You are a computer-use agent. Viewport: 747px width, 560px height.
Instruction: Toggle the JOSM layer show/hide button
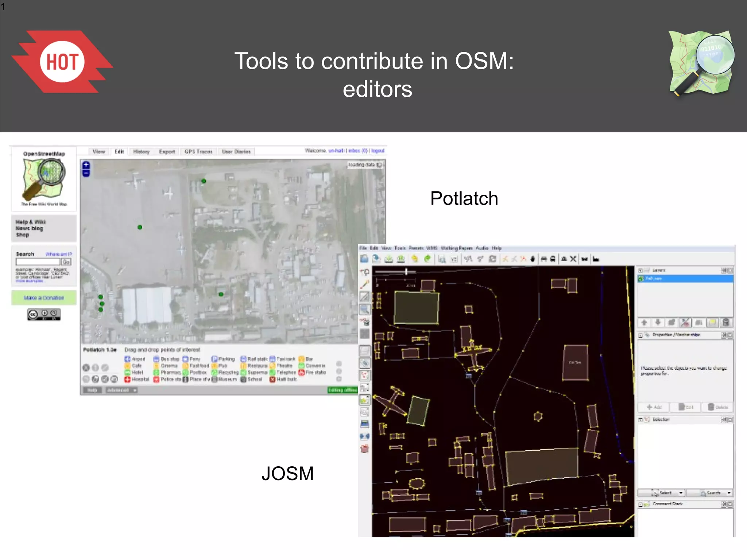point(685,323)
